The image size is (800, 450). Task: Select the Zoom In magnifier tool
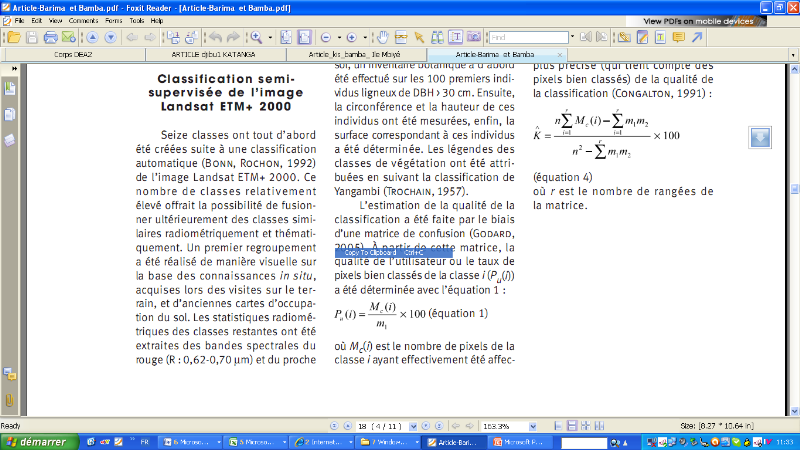tap(256, 37)
